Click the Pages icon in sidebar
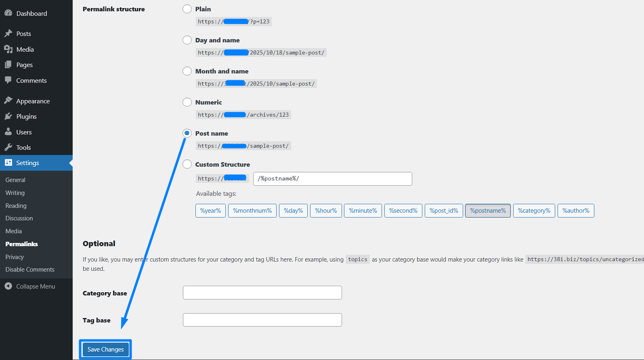The image size is (644, 360). [8, 65]
